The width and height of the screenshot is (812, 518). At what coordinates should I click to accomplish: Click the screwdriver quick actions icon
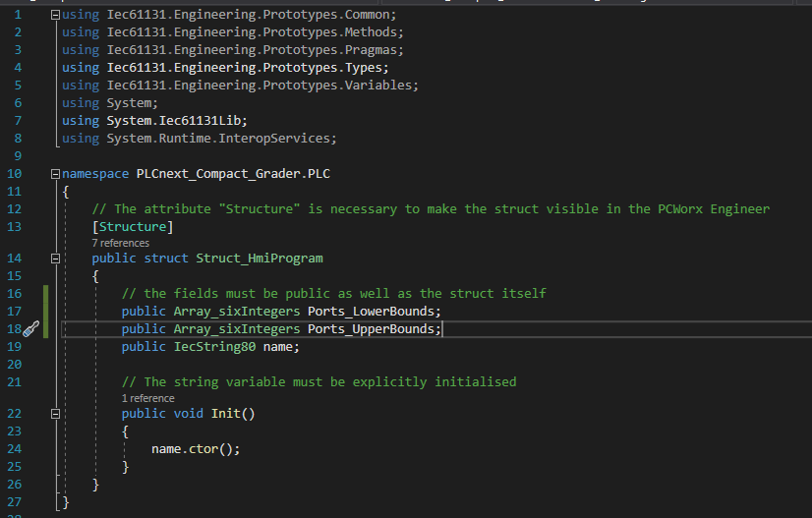pyautogui.click(x=30, y=329)
